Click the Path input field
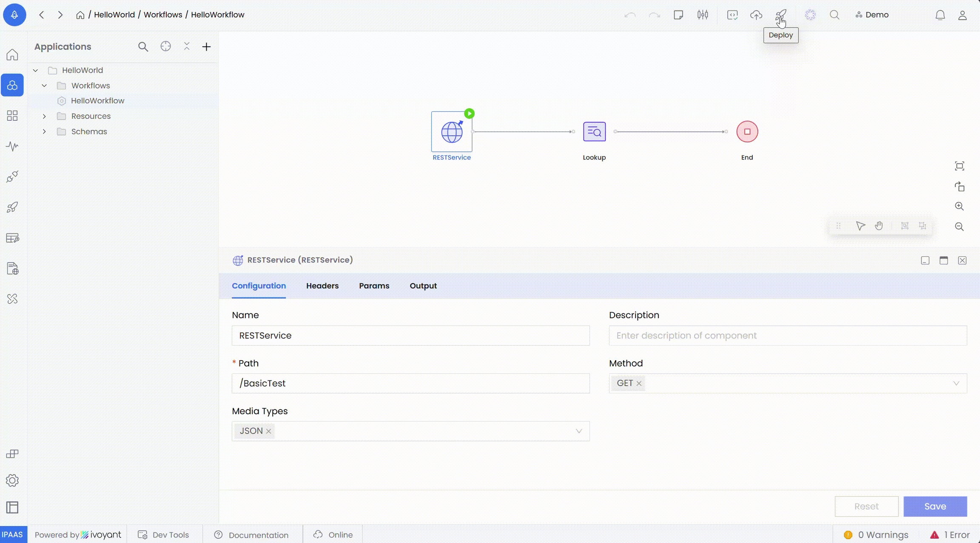This screenshot has height=543, width=980. 410,384
